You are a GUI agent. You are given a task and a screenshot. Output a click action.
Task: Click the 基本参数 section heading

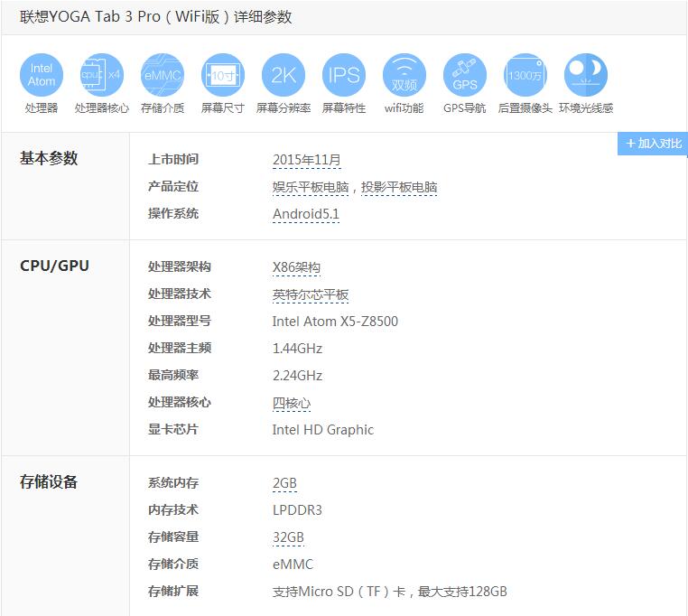[49, 158]
